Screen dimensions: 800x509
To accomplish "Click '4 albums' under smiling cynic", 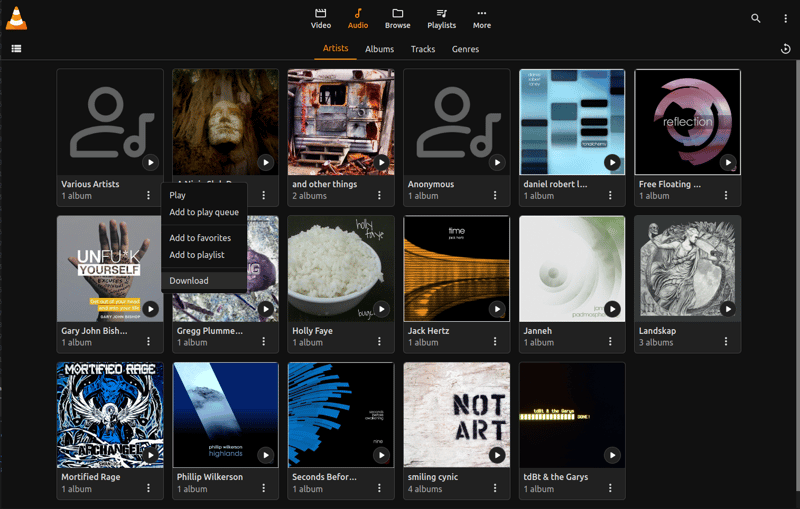I will 425,489.
